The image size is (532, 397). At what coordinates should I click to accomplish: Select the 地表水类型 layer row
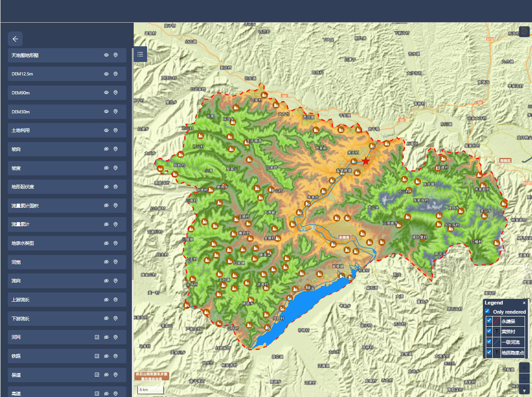[x=51, y=243]
